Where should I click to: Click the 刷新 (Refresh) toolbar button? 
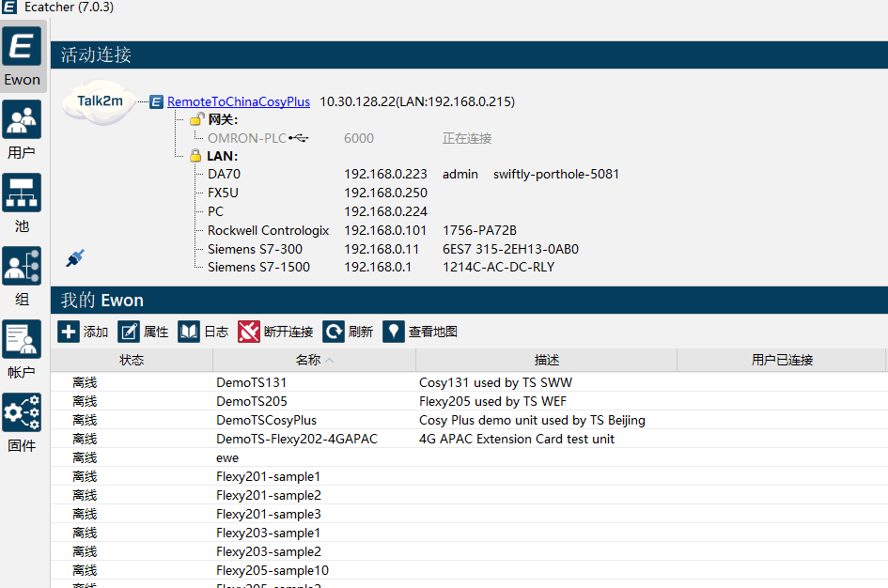coord(348,332)
